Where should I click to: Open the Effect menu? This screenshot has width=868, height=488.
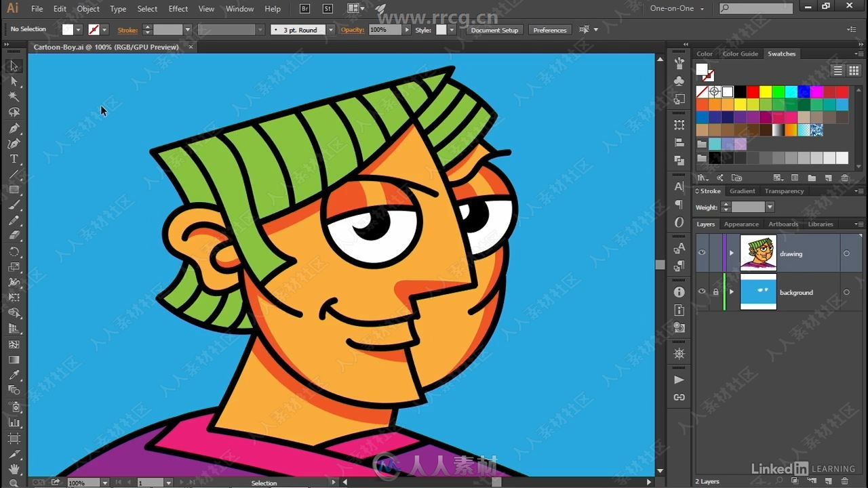pos(178,9)
